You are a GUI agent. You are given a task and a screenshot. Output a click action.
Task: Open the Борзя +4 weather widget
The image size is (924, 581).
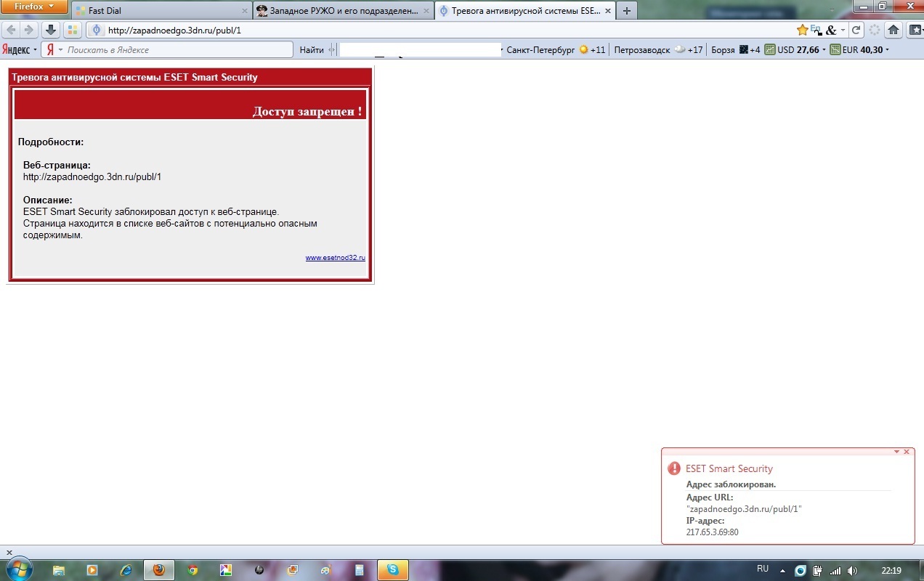(x=736, y=50)
